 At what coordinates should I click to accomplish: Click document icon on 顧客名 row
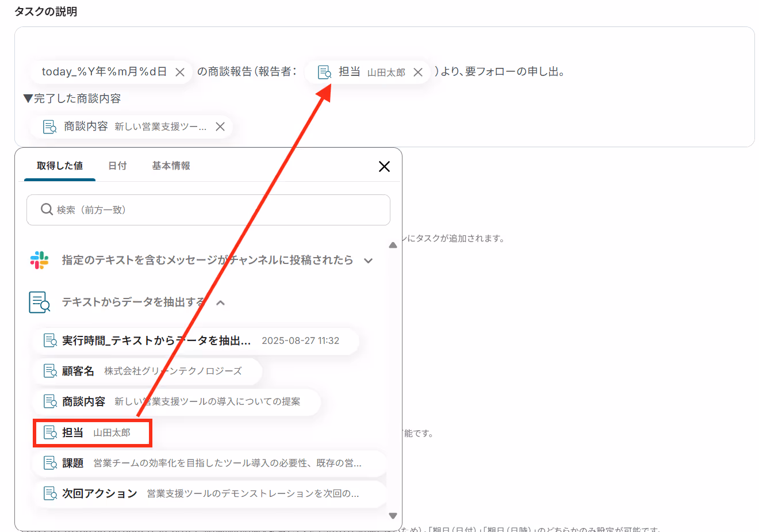(x=51, y=371)
